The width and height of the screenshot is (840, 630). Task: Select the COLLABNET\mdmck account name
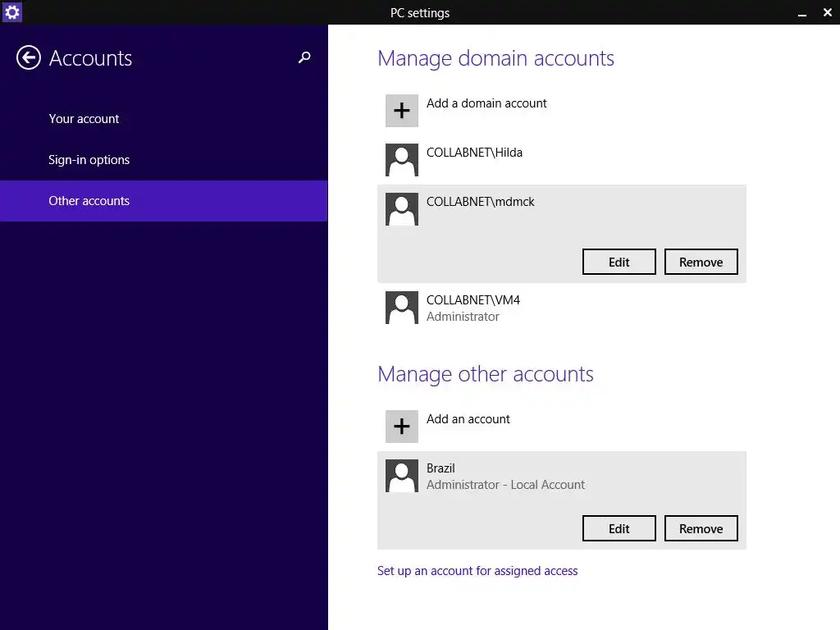480,202
